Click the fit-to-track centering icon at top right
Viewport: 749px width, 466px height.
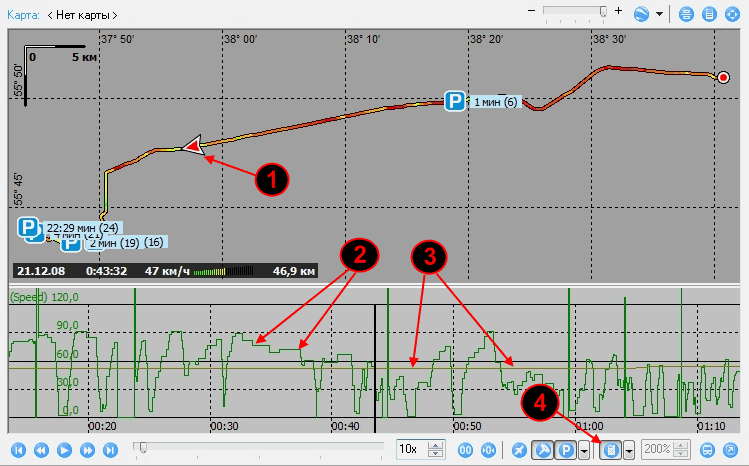pos(732,15)
